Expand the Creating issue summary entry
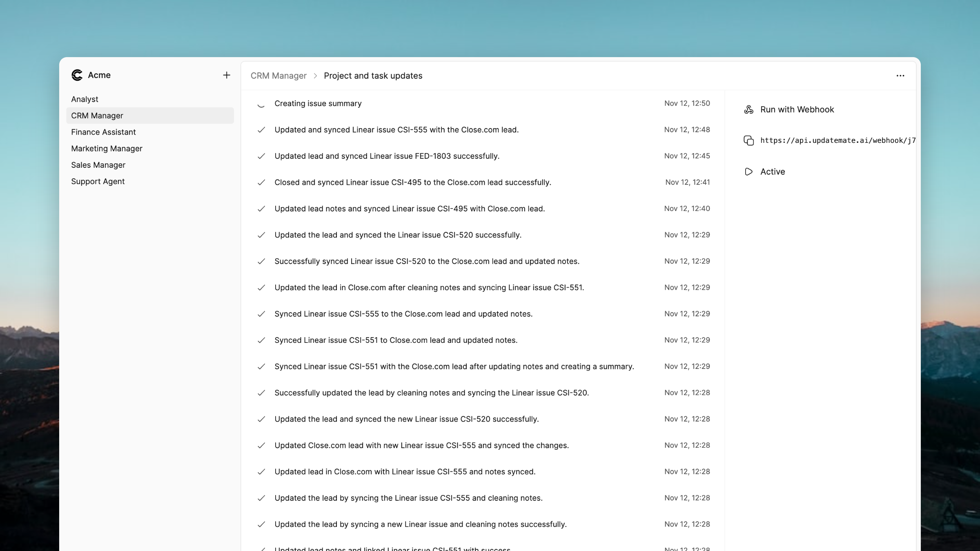Screen dimensions: 980x551 318,103
